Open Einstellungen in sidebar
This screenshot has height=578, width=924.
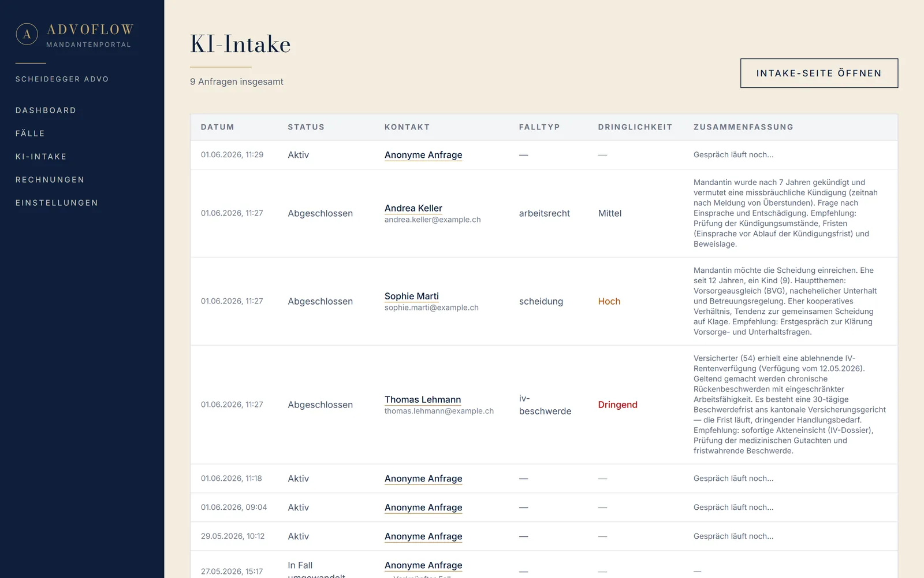pos(57,203)
